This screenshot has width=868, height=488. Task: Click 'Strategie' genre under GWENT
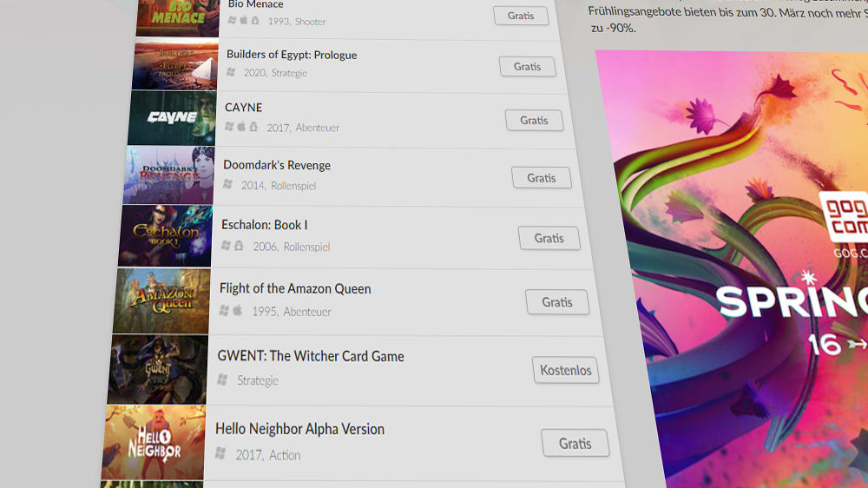coord(258,380)
